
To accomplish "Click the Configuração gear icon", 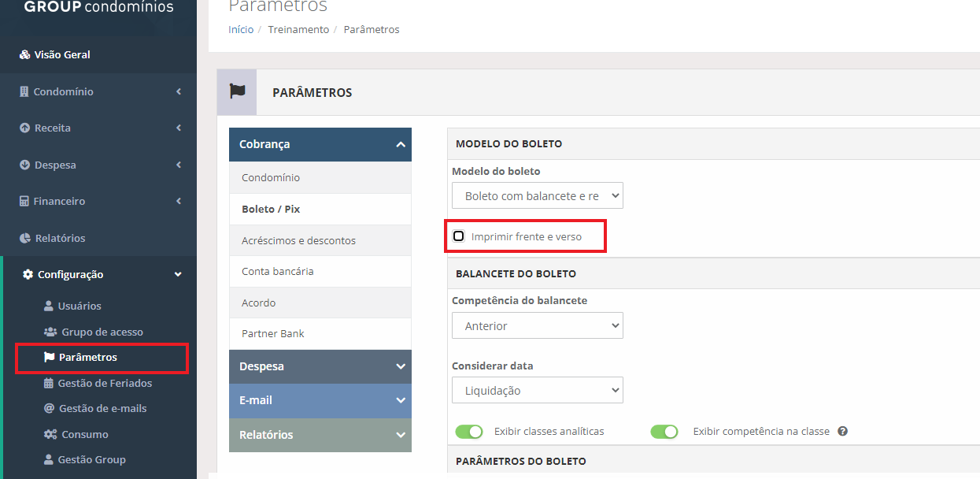I will pyautogui.click(x=28, y=274).
